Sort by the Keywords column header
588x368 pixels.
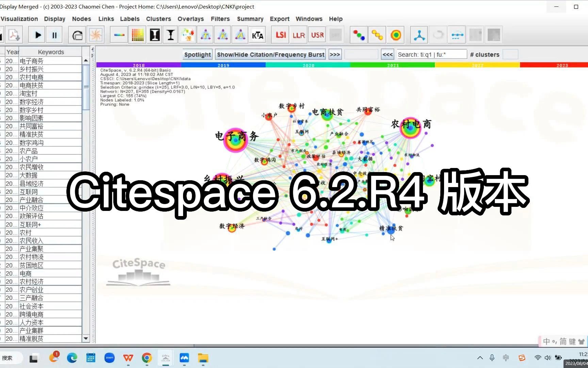(51, 52)
